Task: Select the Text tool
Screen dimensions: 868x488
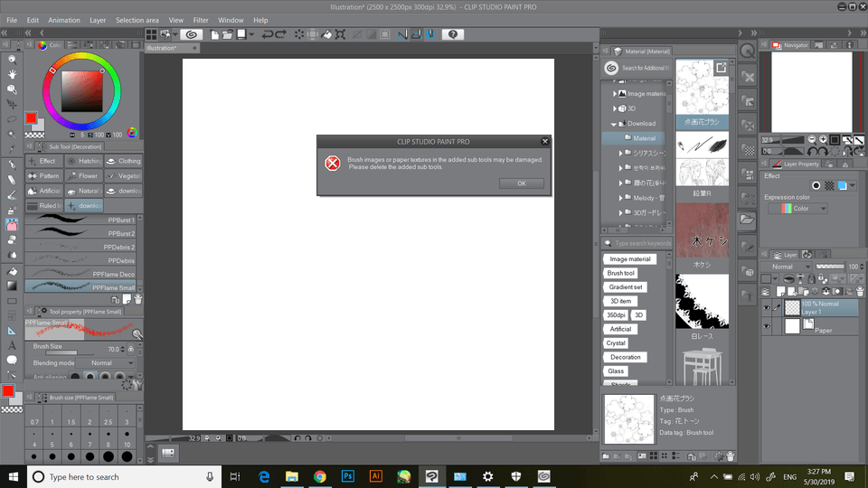Action: click(x=12, y=346)
